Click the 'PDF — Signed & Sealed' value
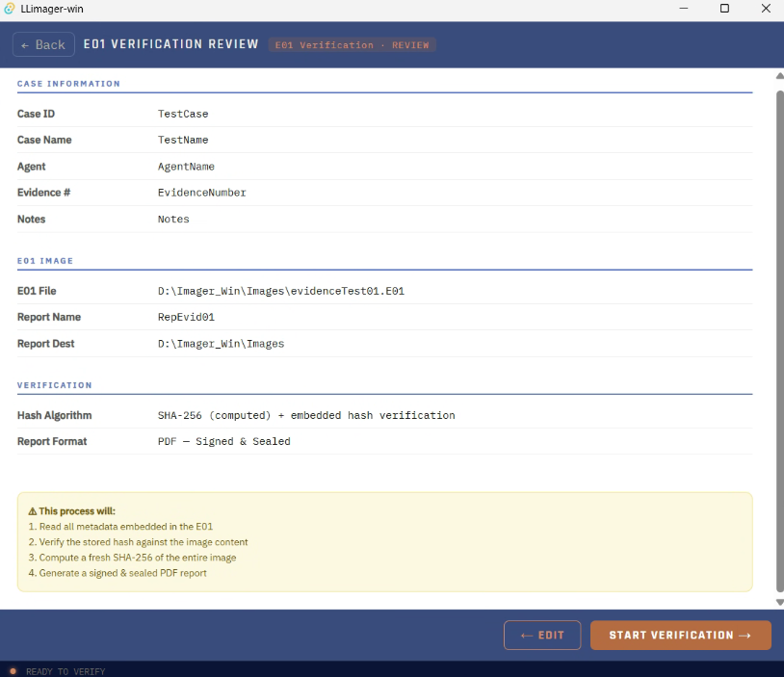 pos(224,441)
